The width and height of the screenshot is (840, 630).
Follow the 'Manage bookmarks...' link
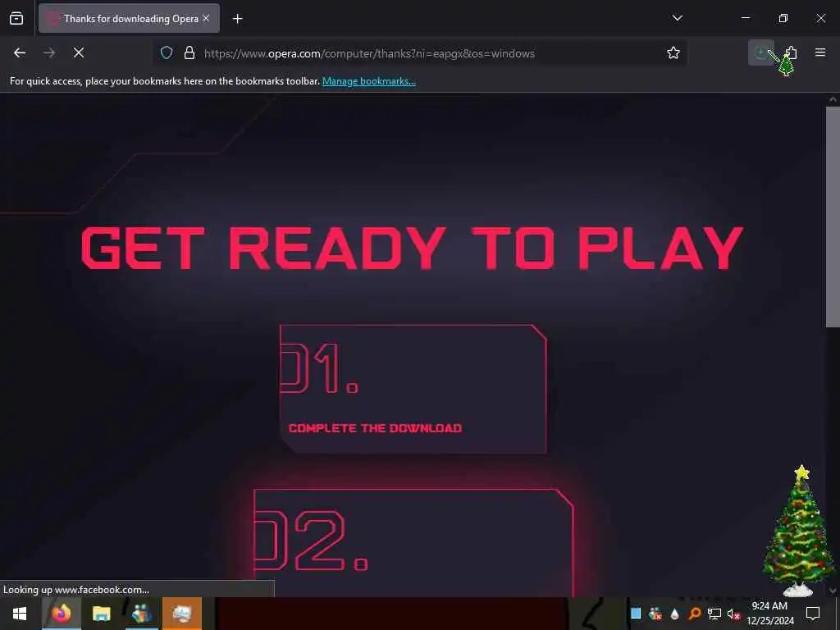[x=368, y=81]
